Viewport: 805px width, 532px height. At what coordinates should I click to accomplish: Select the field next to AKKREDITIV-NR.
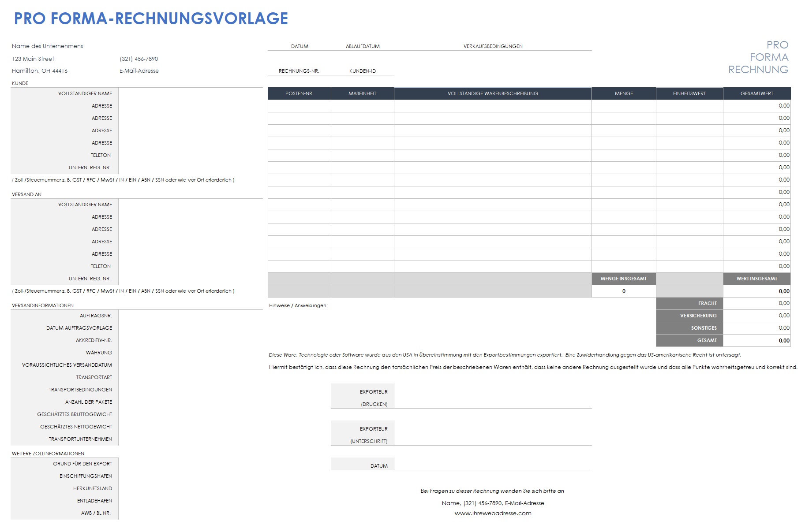pyautogui.click(x=191, y=341)
